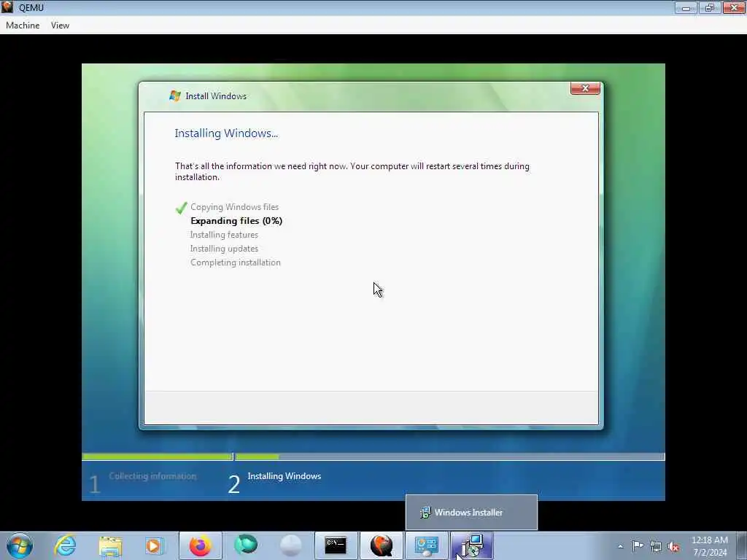Launch Internet Explorer from the taskbar
The height and width of the screenshot is (560, 747).
(x=65, y=545)
